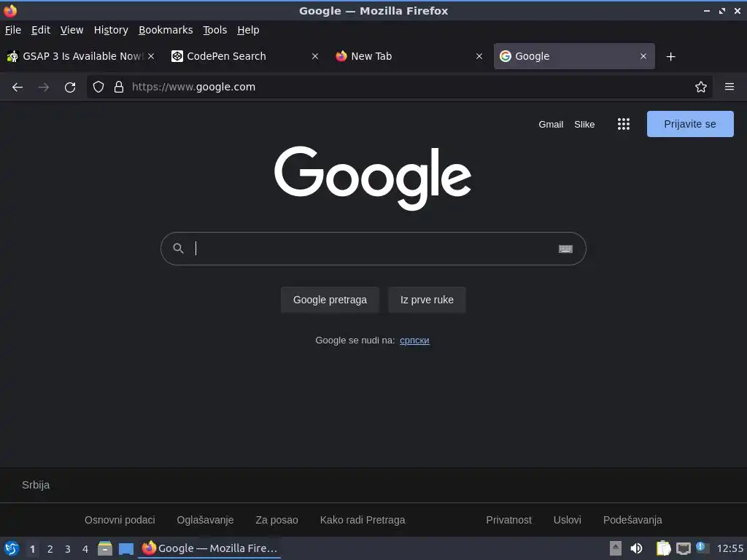The image size is (747, 560).
Task: Click the Firefox logo in title bar
Action: pos(10,10)
